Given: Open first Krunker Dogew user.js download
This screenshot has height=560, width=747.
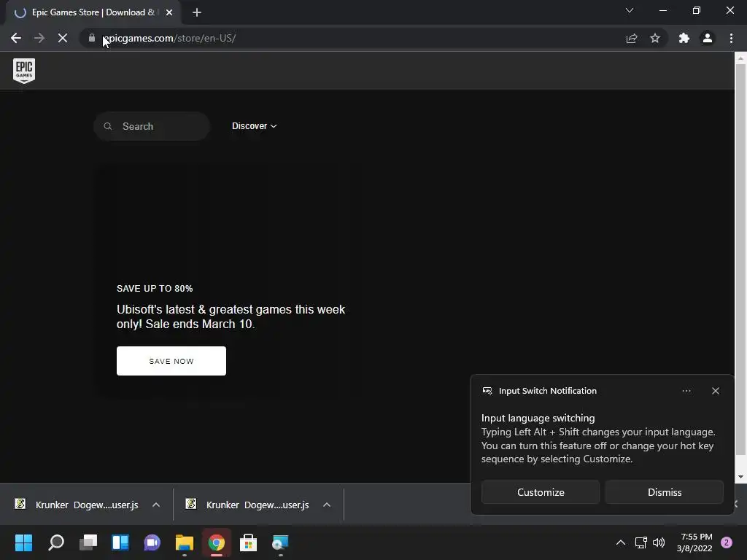Looking at the screenshot, I should [x=77, y=505].
